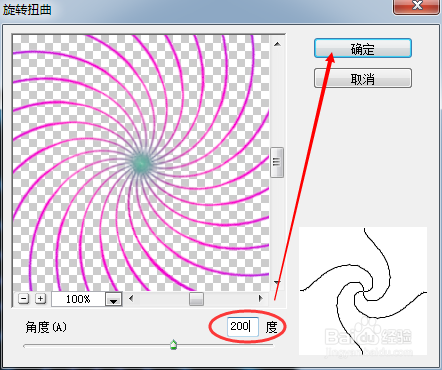Click the preview's scroll down arrow
This screenshot has width=442, height=370.
277,282
